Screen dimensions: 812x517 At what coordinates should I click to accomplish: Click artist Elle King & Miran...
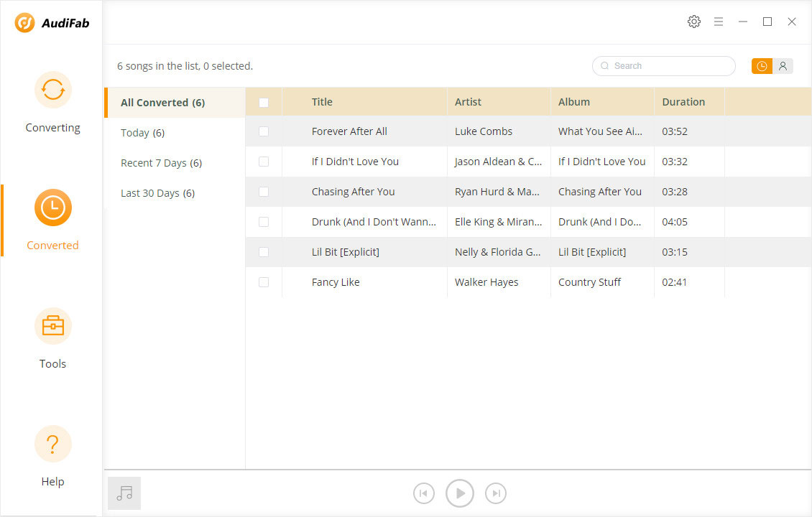[x=498, y=222]
